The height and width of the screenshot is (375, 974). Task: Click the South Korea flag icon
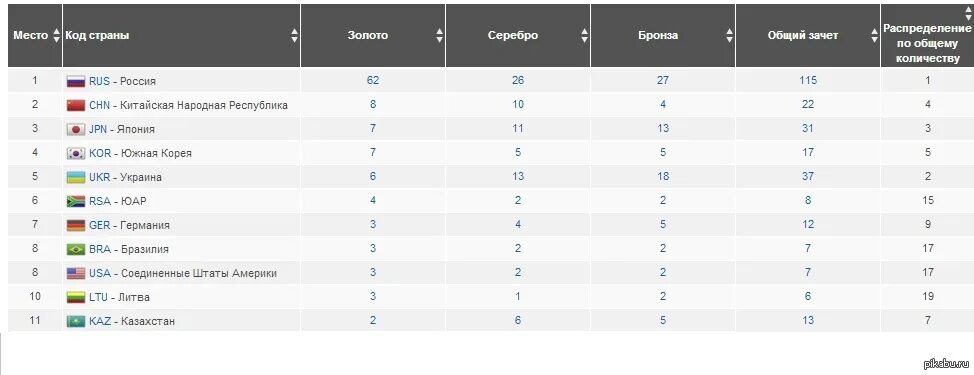(x=75, y=153)
